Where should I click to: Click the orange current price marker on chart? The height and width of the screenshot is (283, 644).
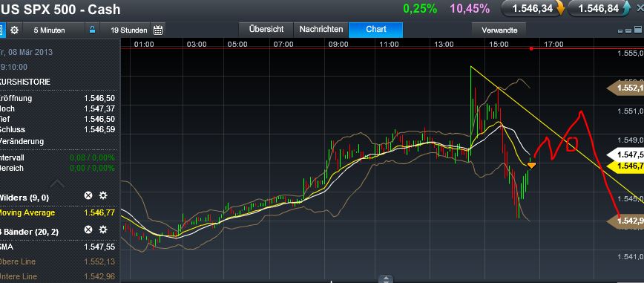click(531, 166)
